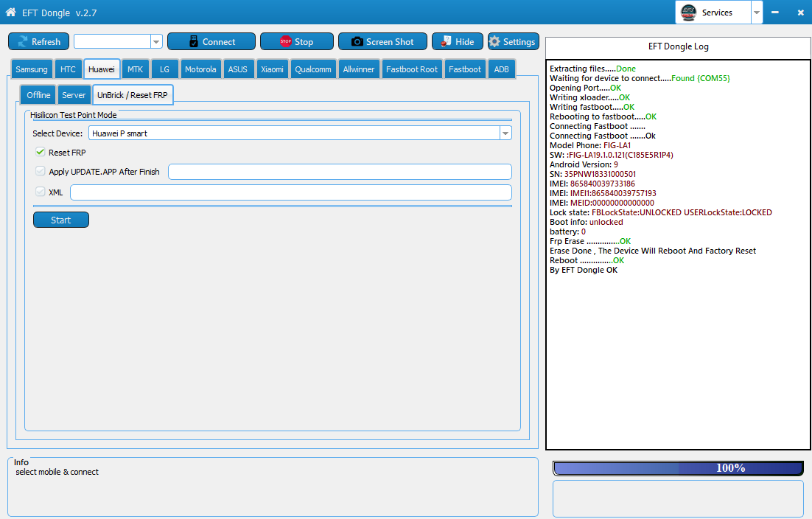This screenshot has width=812, height=519.
Task: Close the EFT Dongle window
Action: tap(800, 13)
